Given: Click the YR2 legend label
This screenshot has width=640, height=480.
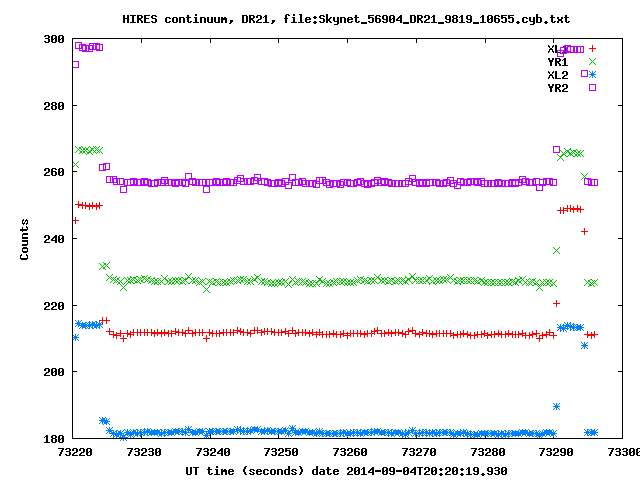Looking at the screenshot, I should [558, 88].
